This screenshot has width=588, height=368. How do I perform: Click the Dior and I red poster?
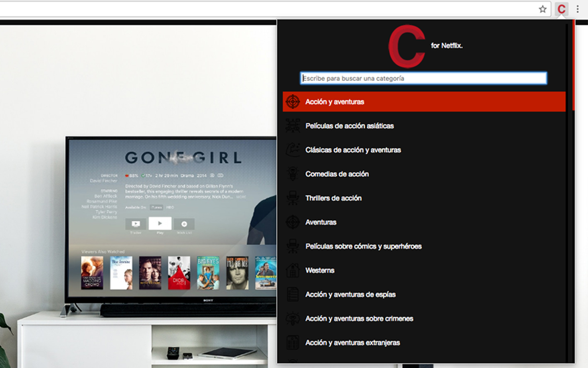tap(179, 273)
